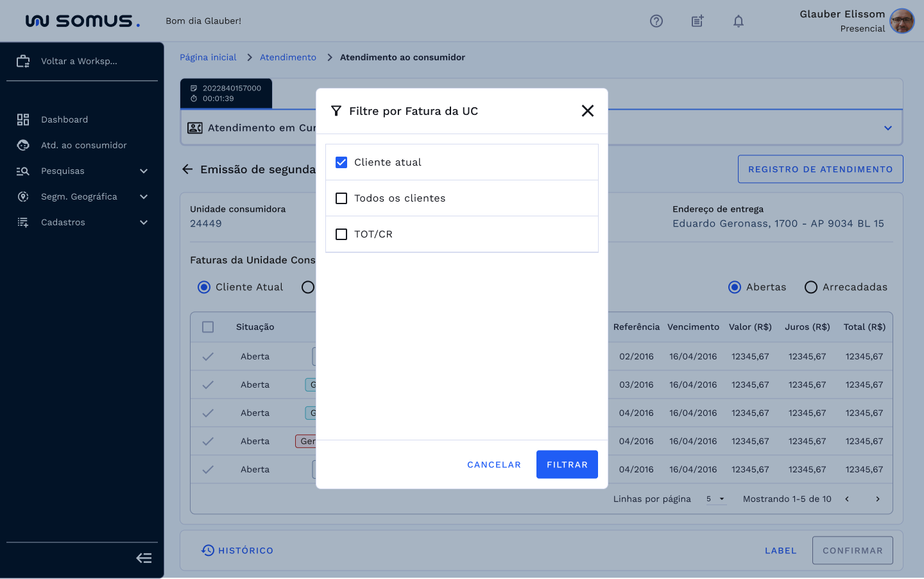The image size is (924, 579).
Task: Open the rows per page dropdown
Action: pyautogui.click(x=715, y=499)
